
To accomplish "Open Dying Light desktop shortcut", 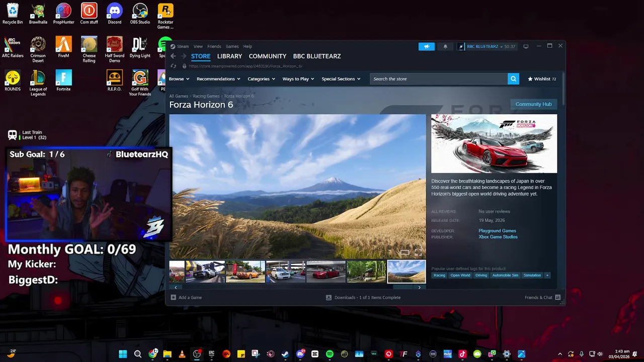I will pos(140,48).
